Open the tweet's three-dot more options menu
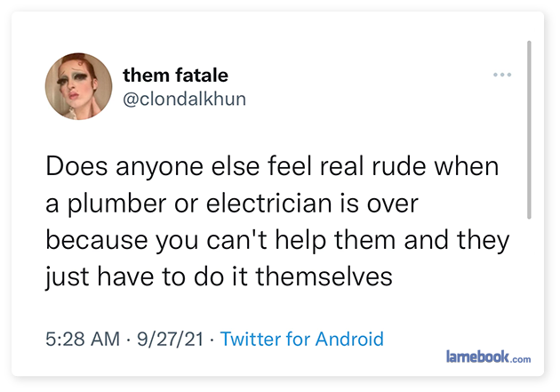This screenshot has height=392, width=560. tap(502, 74)
